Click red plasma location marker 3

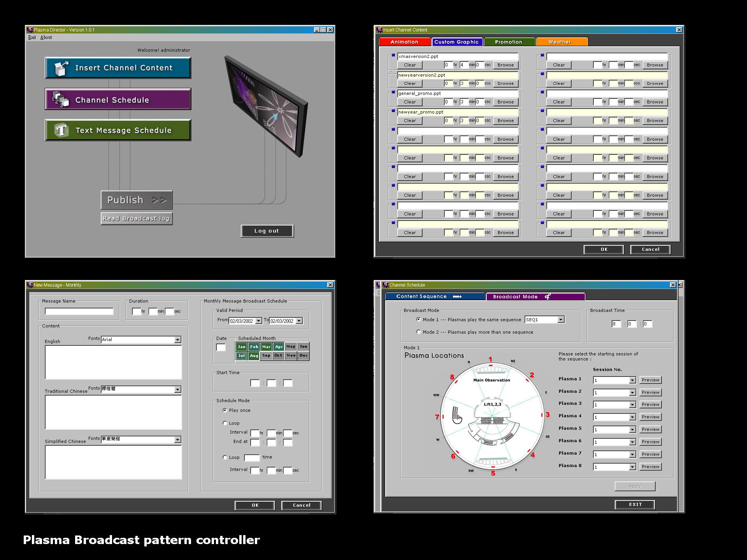(x=547, y=415)
